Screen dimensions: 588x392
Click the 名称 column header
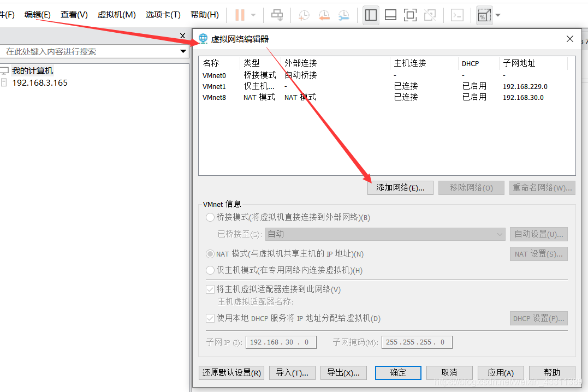pos(220,63)
